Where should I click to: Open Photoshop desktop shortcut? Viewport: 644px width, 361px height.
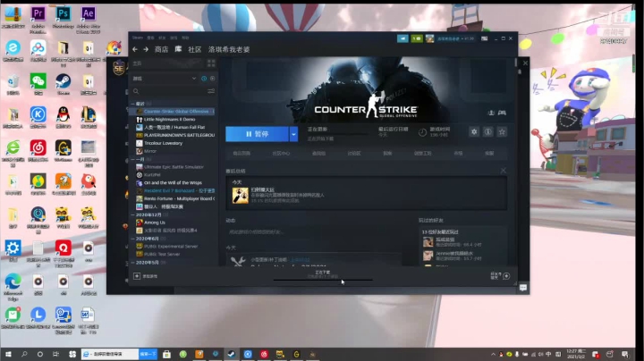click(63, 17)
